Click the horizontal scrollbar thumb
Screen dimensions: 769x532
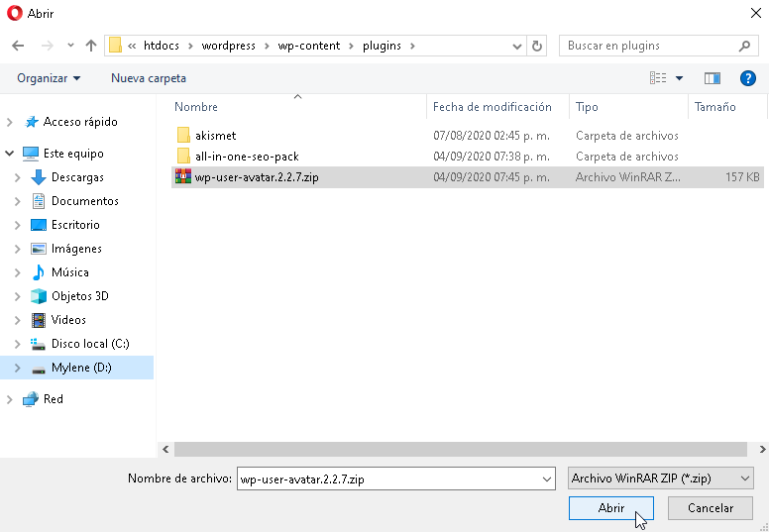[x=461, y=449]
